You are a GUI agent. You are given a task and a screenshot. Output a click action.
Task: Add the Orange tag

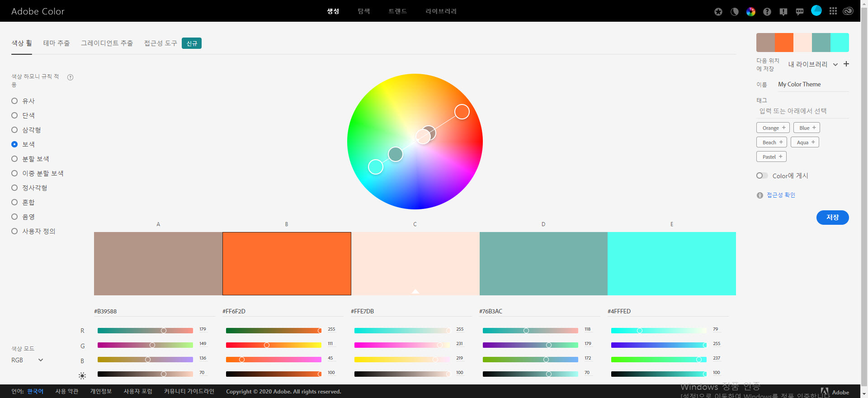tap(773, 128)
